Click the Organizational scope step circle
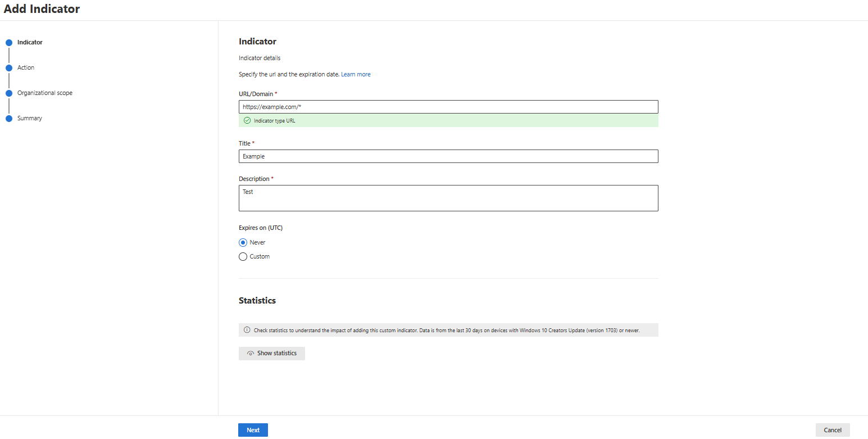Screen dimensions: 868x439 point(9,93)
